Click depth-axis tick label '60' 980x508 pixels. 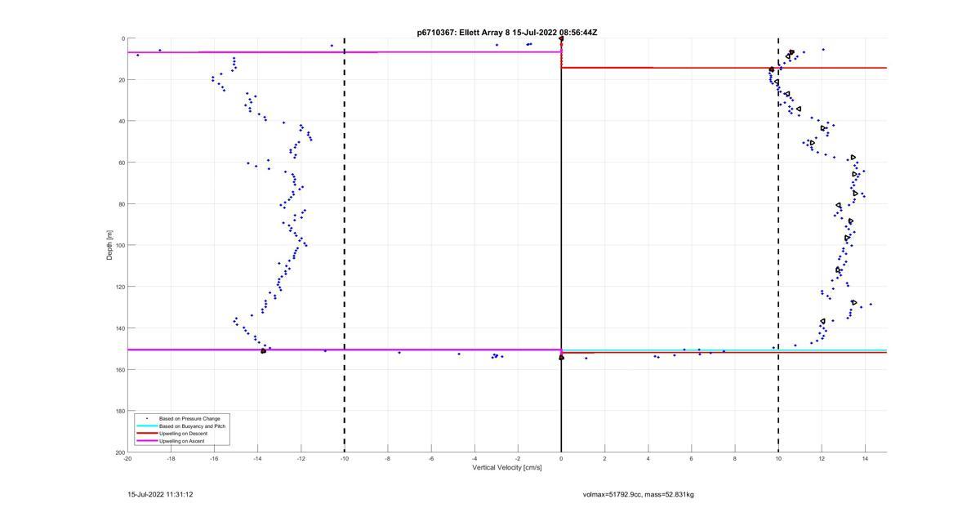(121, 163)
